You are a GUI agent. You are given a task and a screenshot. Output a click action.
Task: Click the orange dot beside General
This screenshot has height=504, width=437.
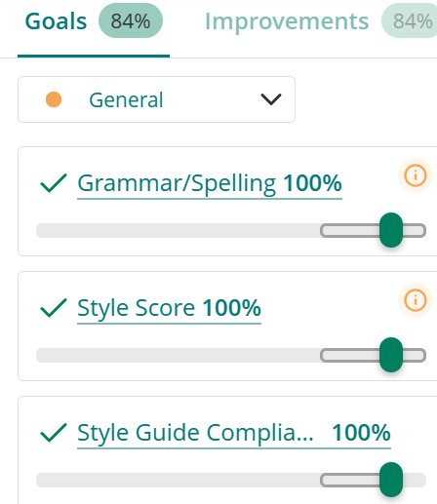click(54, 99)
